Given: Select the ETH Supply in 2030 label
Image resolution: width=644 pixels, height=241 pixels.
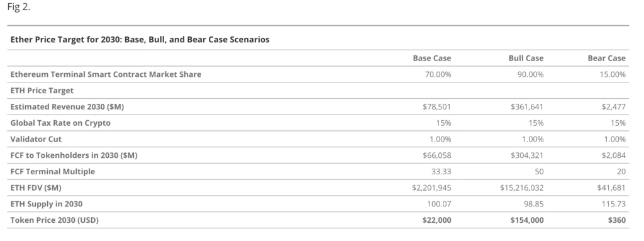Looking at the screenshot, I should coord(47,204).
